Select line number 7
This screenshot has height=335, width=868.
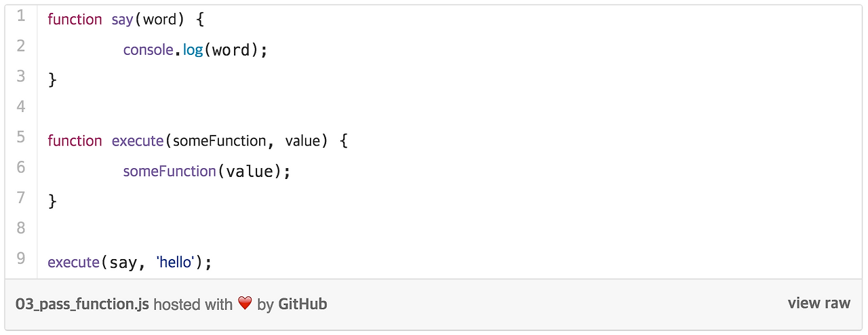tap(21, 197)
